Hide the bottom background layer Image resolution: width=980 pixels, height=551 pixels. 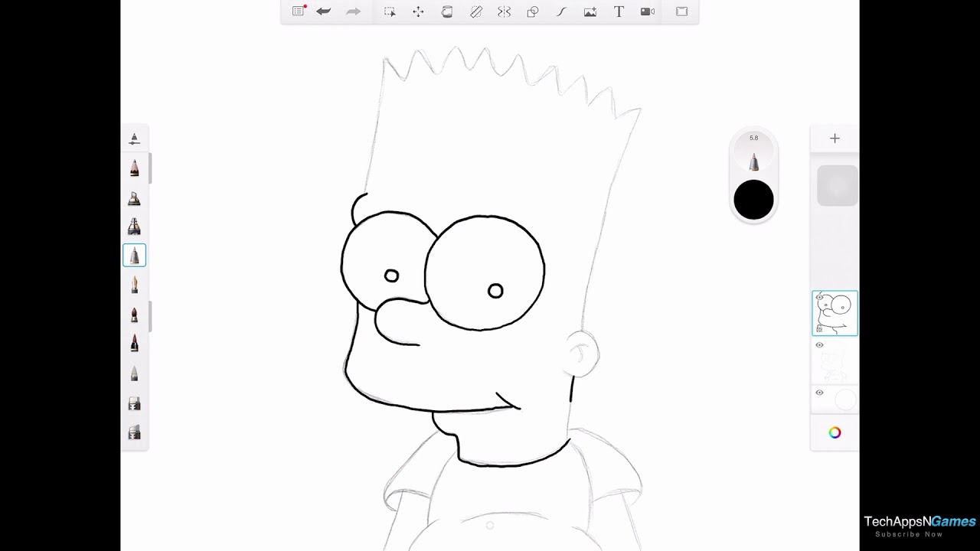tap(819, 393)
